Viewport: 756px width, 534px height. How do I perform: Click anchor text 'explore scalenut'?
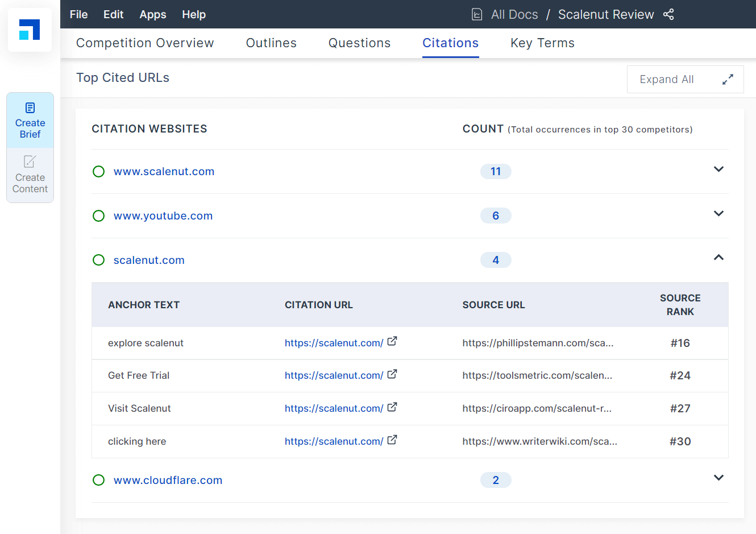pyautogui.click(x=146, y=343)
